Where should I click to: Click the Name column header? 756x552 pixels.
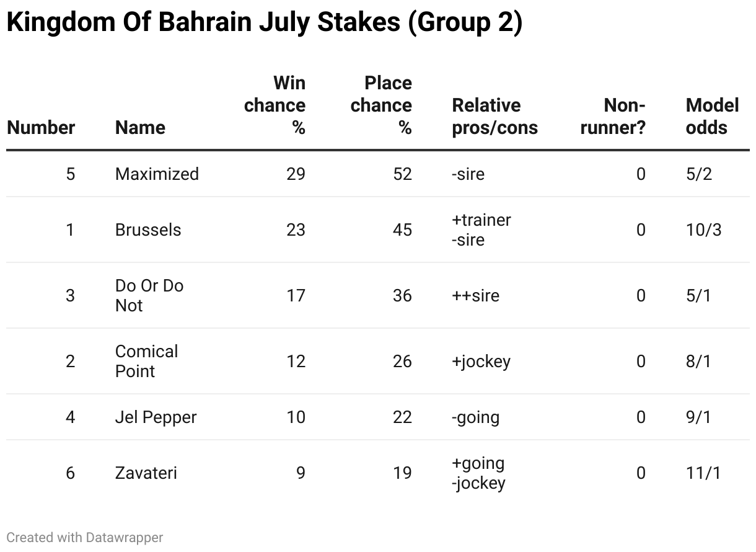tap(140, 127)
